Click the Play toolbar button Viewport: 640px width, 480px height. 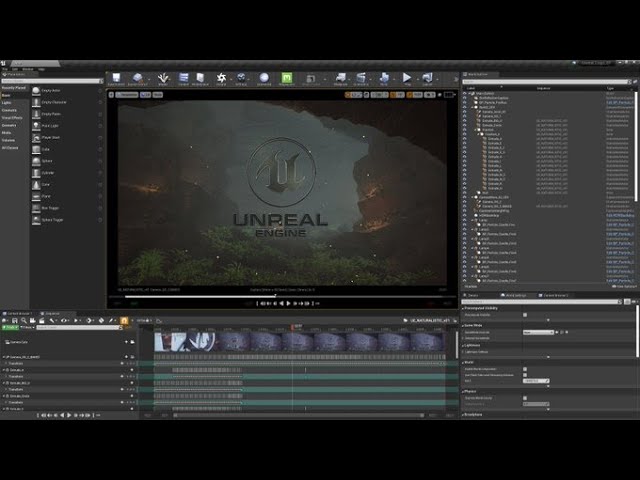(x=407, y=77)
